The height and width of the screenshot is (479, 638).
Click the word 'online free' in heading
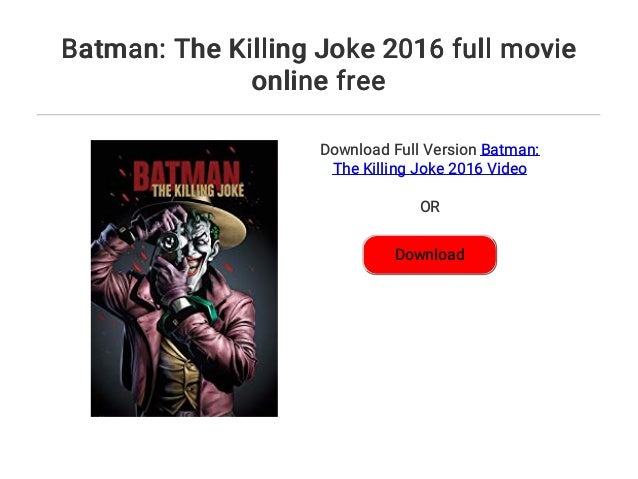point(319,81)
